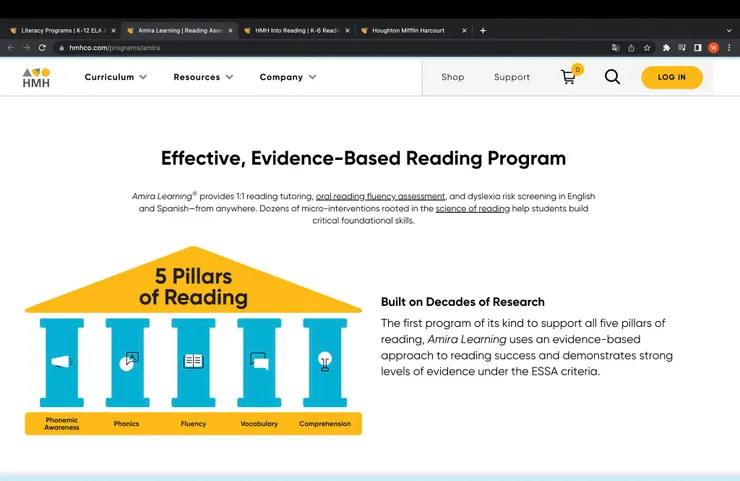Click the browser forward arrow
This screenshot has height=481, width=740.
click(x=26, y=48)
